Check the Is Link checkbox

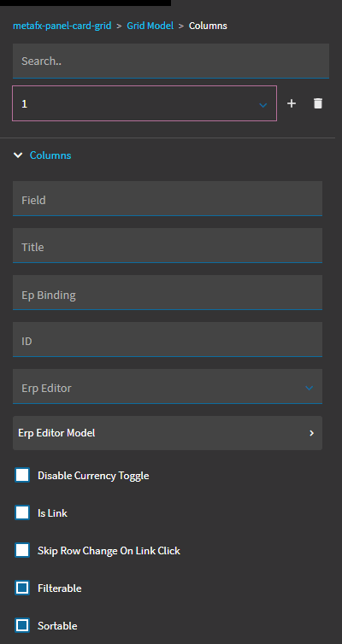point(22,513)
